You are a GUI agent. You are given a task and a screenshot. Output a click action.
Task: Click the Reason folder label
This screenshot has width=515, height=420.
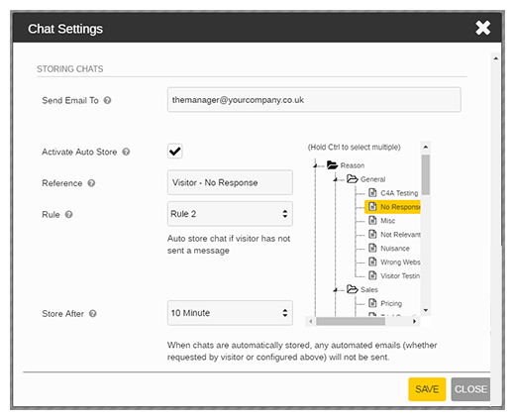[353, 165]
